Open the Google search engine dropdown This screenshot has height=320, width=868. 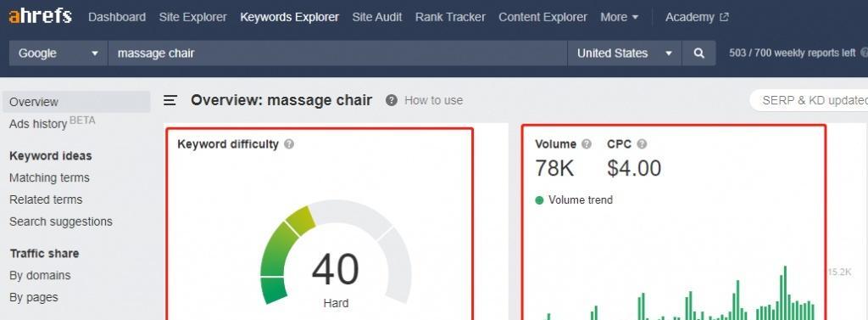pyautogui.click(x=58, y=53)
